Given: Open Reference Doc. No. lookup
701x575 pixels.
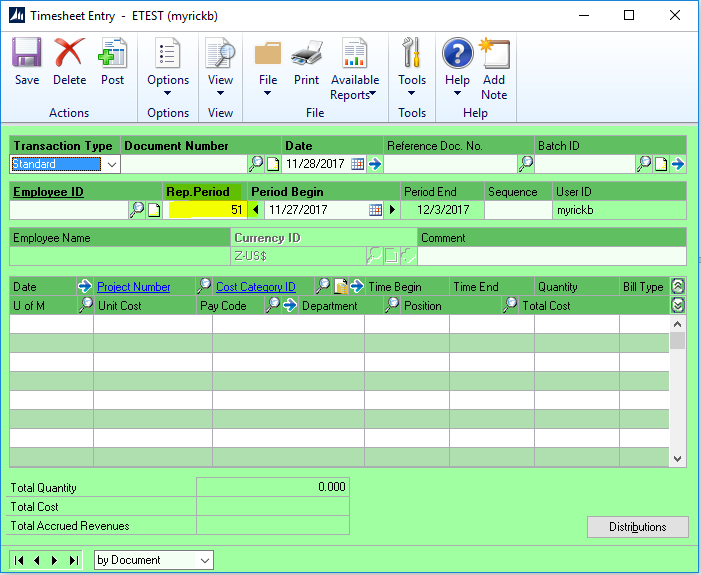Looking at the screenshot, I should pos(526,164).
